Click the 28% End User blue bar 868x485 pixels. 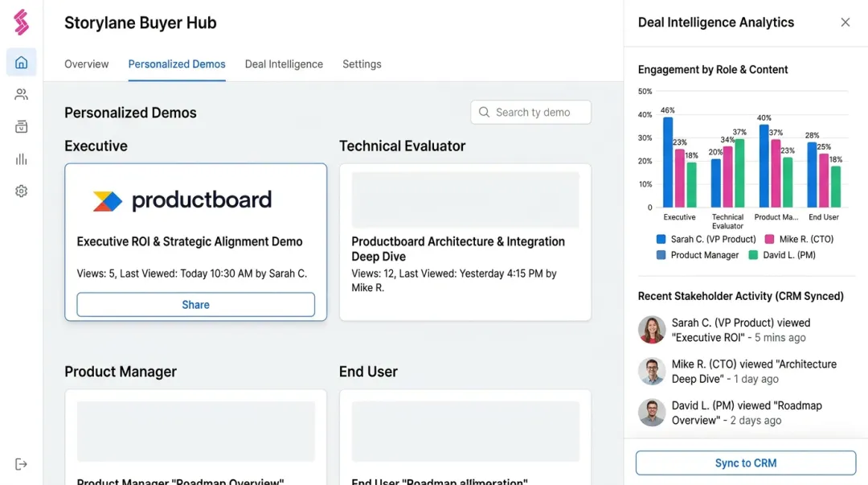[812, 175]
